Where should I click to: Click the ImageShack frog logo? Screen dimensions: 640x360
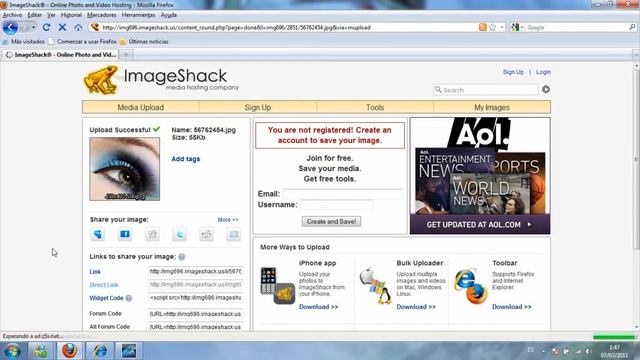point(101,80)
